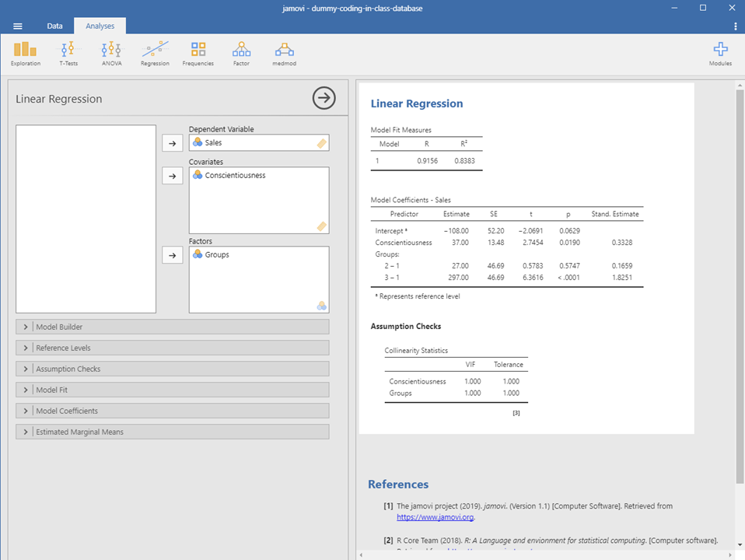
Task: Open the ANOVA analysis menu
Action: [x=111, y=53]
